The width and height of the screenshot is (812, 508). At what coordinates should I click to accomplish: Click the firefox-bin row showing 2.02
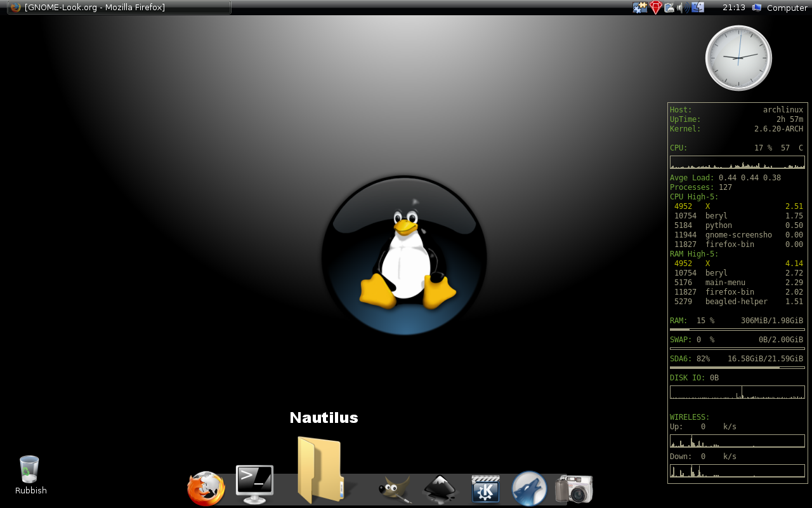click(x=738, y=292)
